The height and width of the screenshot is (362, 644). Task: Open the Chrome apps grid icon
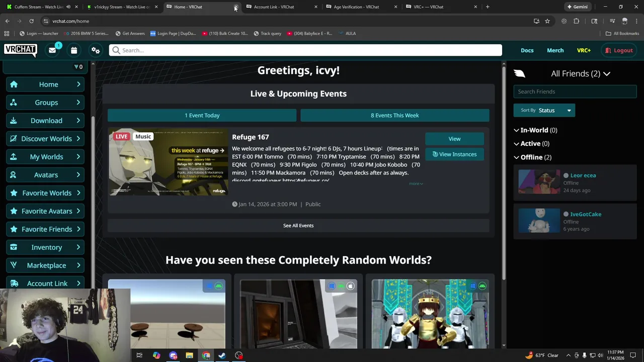pos(7,34)
